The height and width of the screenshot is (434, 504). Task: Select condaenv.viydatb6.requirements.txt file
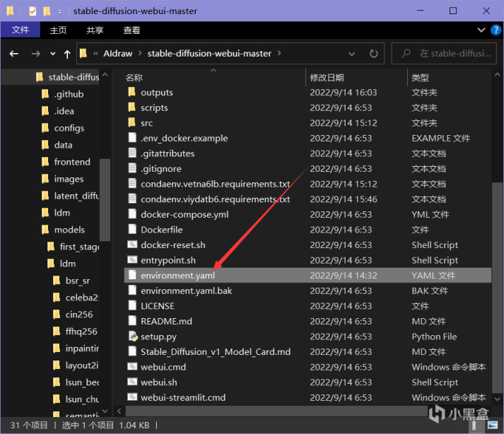215,199
